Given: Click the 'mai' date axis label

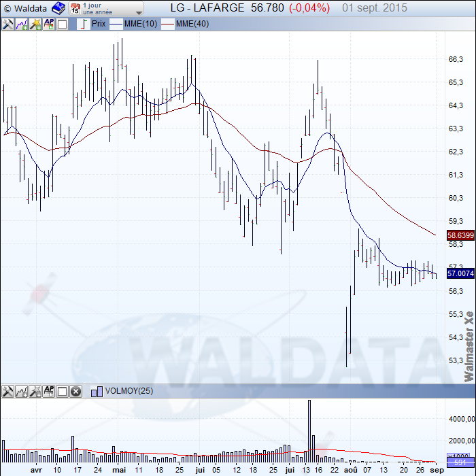Looking at the screenshot, I should coord(119,470).
